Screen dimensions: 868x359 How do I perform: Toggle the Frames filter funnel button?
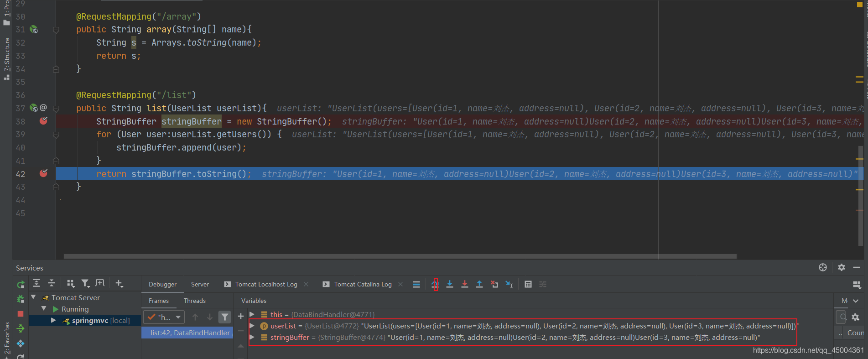225,317
